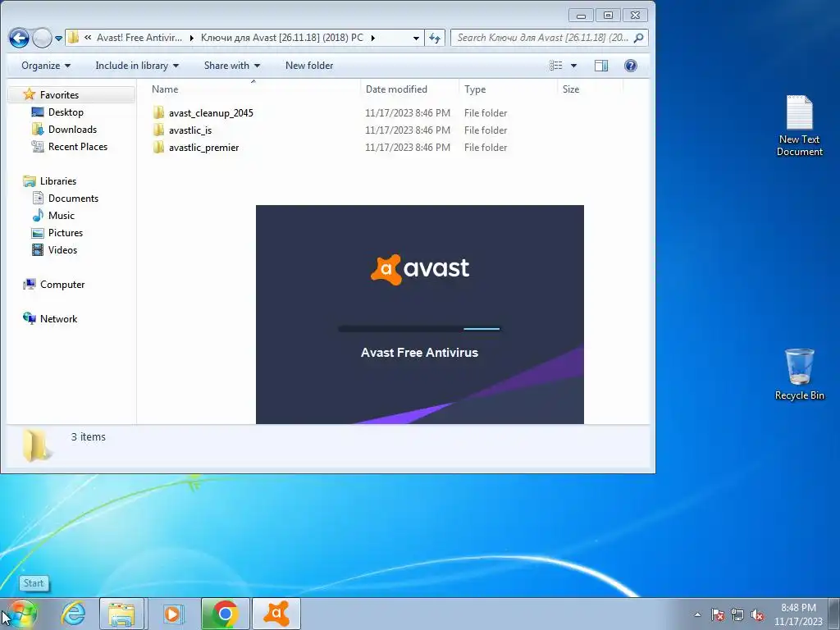Open Desktop in the Favorites list
Screen dimensions: 840x630
[x=66, y=112]
